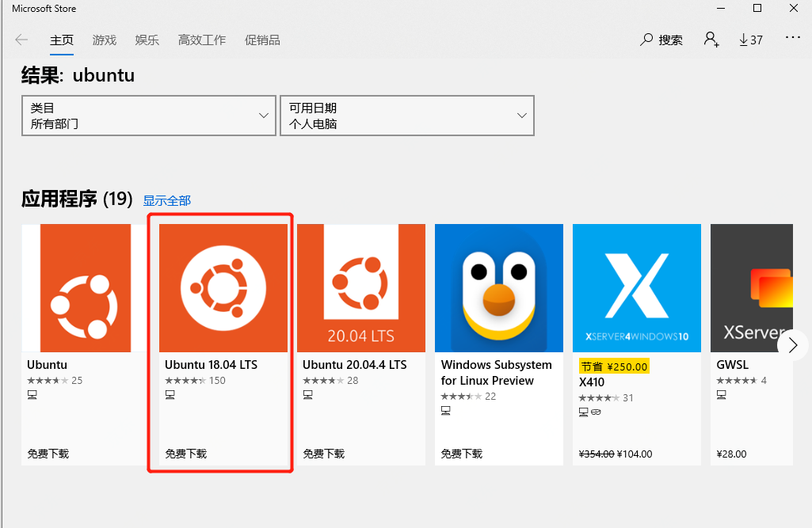Switch to the 促销品 tab
The height and width of the screenshot is (528, 812).
pyautogui.click(x=262, y=40)
